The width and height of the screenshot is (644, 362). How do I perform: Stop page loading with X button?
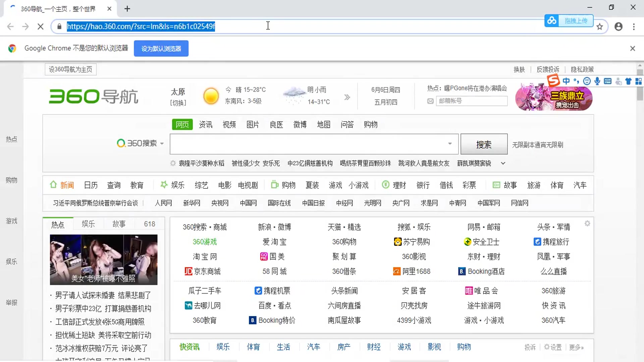pyautogui.click(x=41, y=26)
